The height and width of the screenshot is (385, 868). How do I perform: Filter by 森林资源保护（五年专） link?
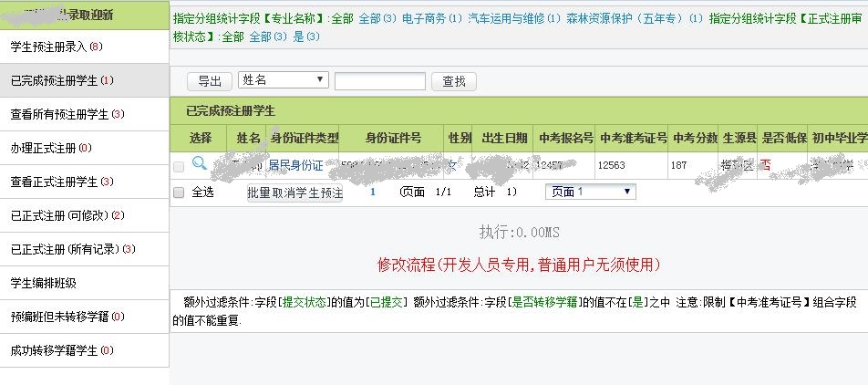tap(635, 18)
